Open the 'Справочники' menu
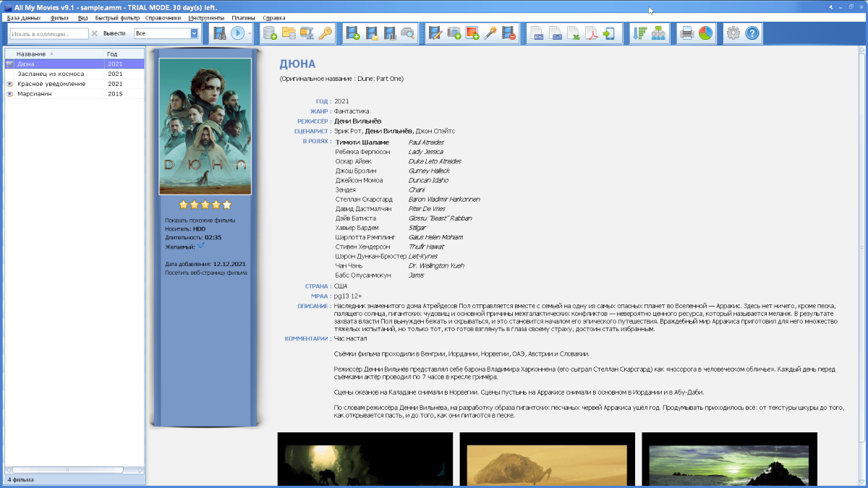The image size is (868, 488). pyautogui.click(x=163, y=17)
